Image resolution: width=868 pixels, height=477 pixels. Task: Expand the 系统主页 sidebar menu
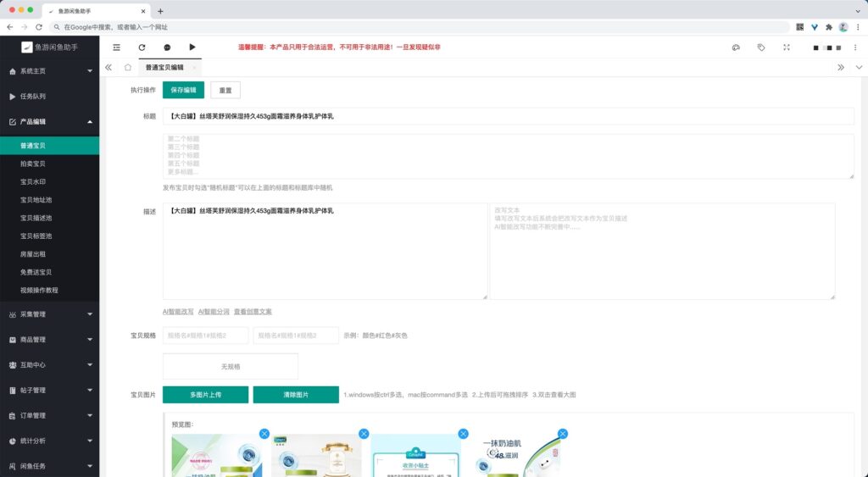coord(49,71)
